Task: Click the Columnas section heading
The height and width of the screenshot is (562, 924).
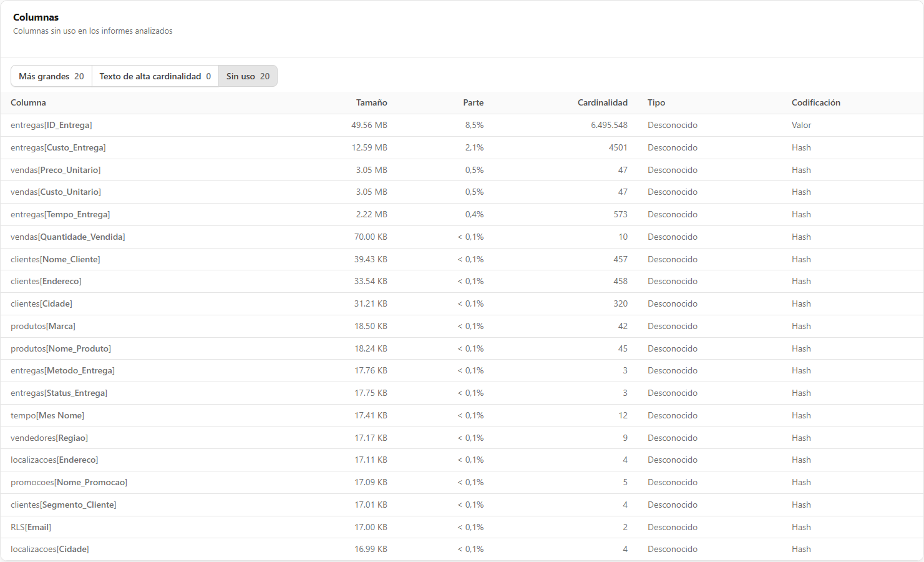Action: [36, 17]
